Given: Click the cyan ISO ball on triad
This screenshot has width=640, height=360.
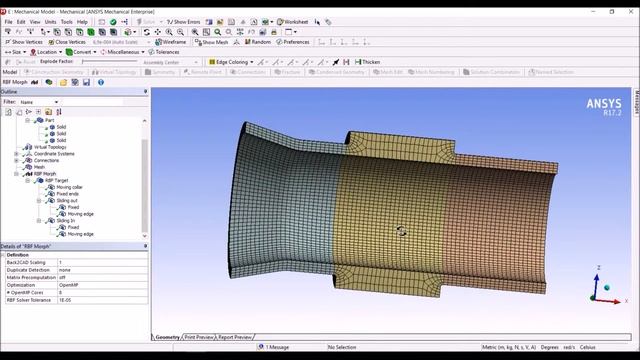Looking at the screenshot, I should [x=607, y=288].
